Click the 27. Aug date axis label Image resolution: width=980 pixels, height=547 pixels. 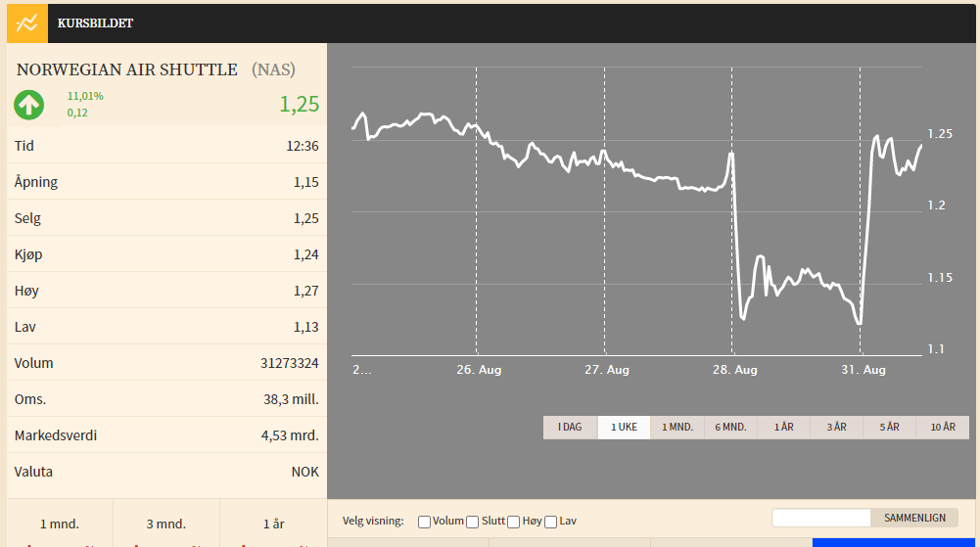click(607, 370)
